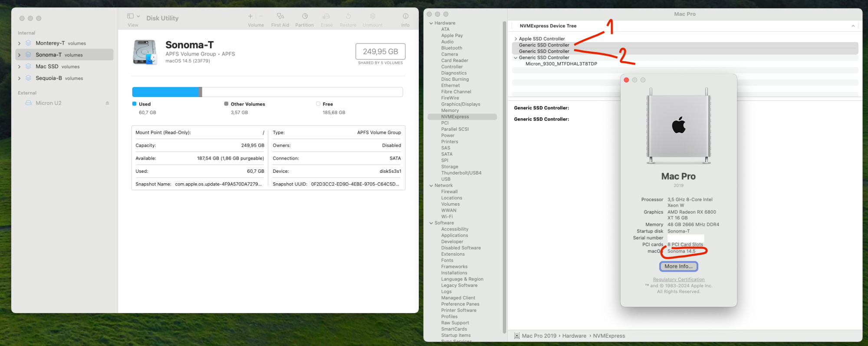Click the System Information sidebar scrollbar
The image size is (868, 346).
504,177
